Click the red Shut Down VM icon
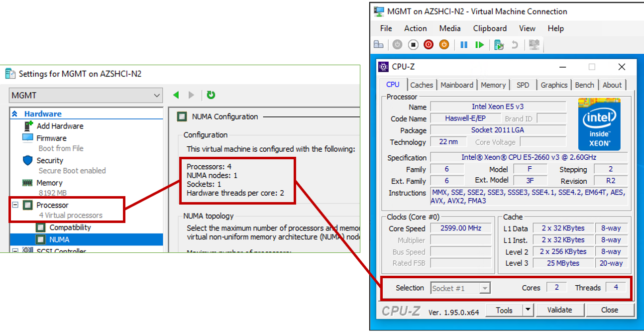Screen dimensions: 644x332 [x=429, y=45]
